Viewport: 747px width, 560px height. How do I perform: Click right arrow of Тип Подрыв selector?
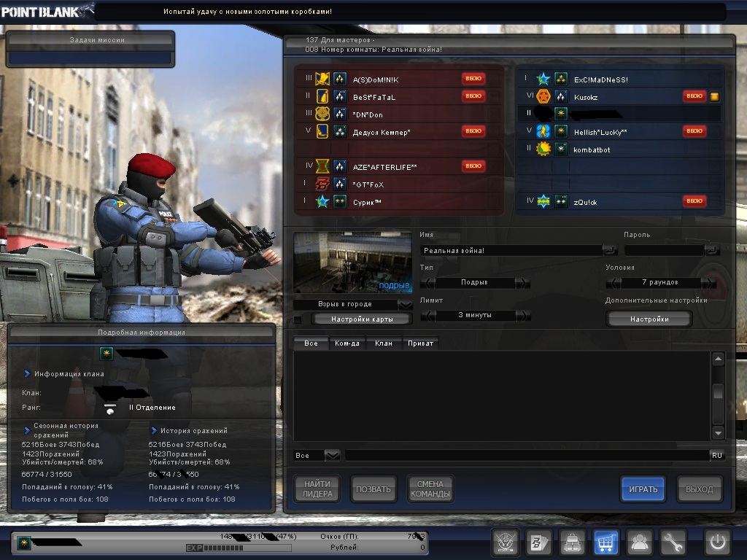pos(522,282)
